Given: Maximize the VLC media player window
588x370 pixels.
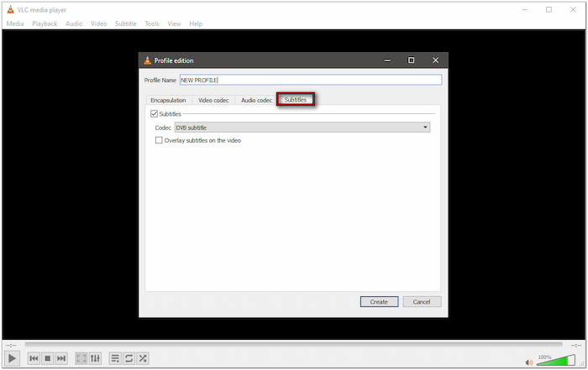Looking at the screenshot, I should pos(549,10).
